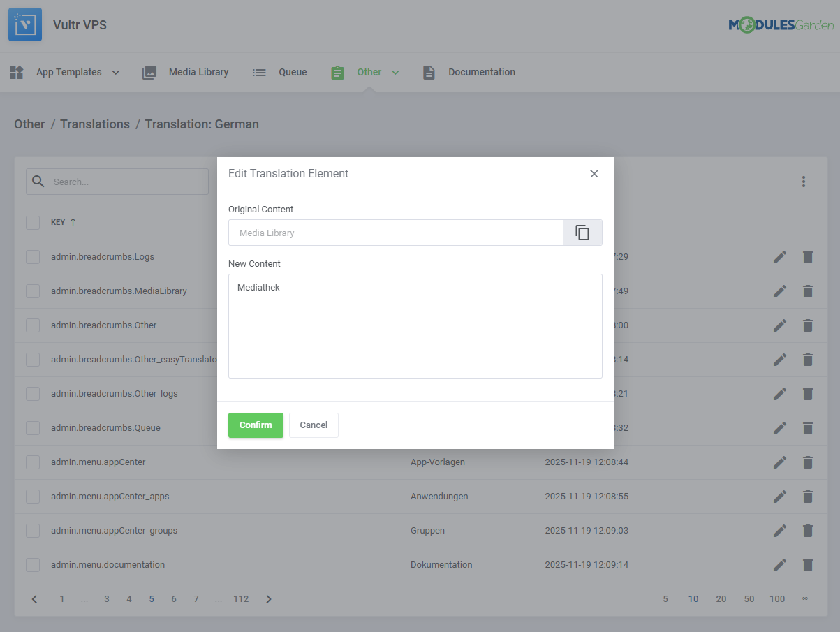This screenshot has width=840, height=632.
Task: Open the App Templates dropdown chevron
Action: click(x=116, y=71)
